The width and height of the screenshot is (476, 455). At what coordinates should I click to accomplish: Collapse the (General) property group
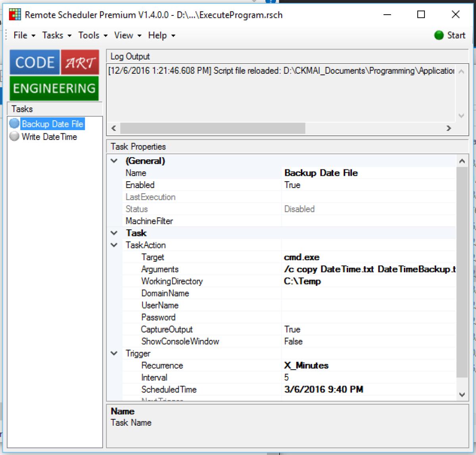tap(114, 161)
